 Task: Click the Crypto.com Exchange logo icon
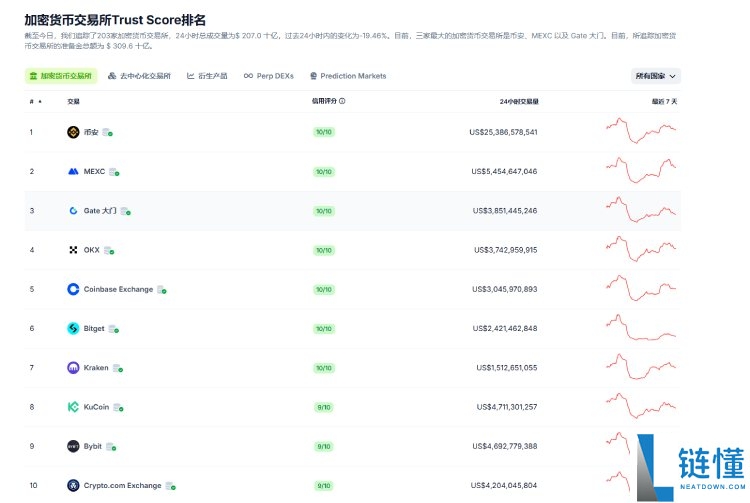(x=73, y=485)
